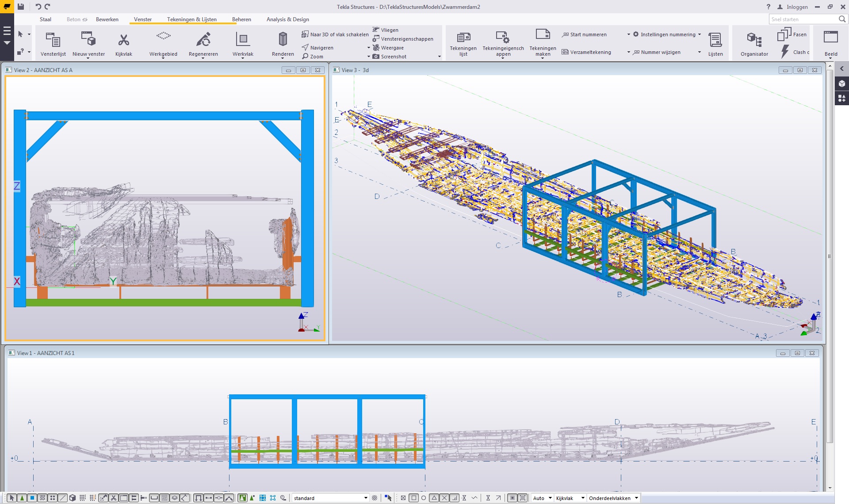Click the Quick Launch search magnifier

coord(842,19)
